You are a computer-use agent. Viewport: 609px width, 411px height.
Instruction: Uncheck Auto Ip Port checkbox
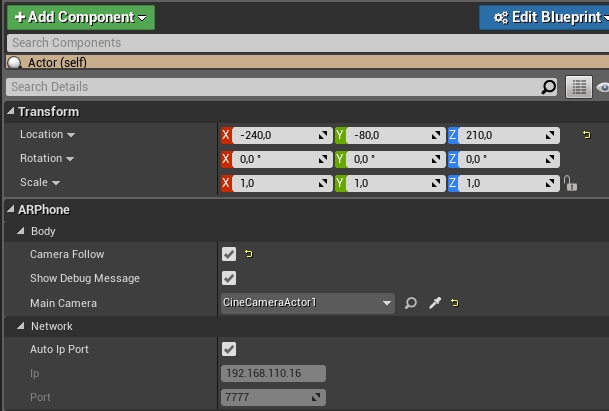pyautogui.click(x=229, y=349)
